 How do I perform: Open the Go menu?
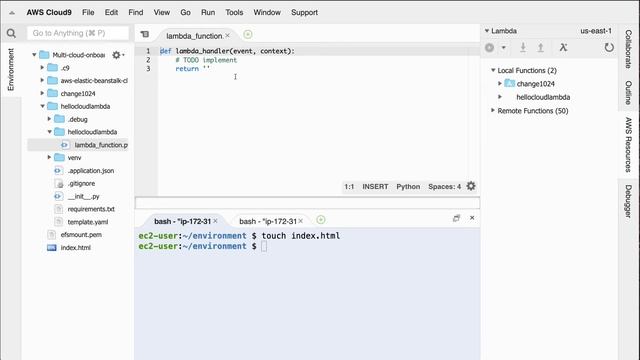[185, 12]
